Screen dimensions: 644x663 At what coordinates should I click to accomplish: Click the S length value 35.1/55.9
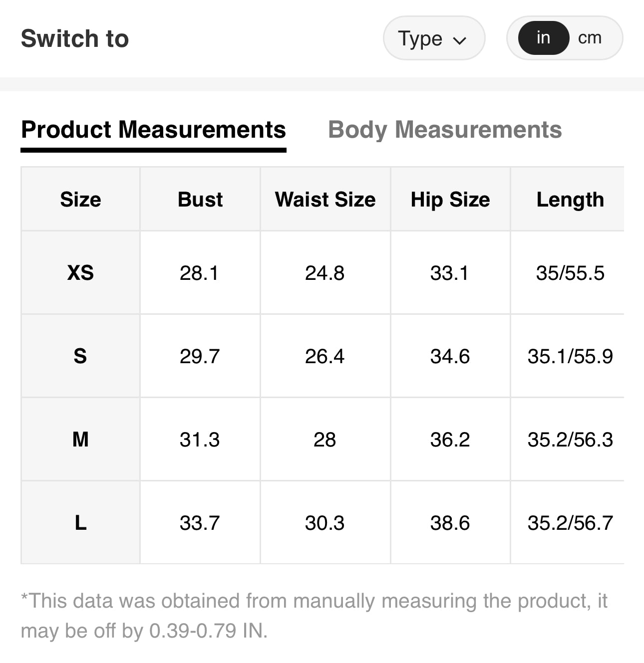pyautogui.click(x=570, y=356)
